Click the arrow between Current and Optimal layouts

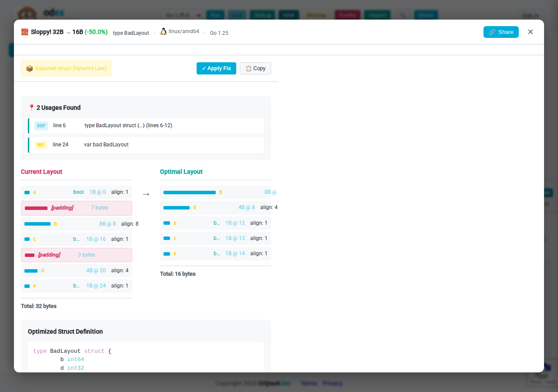[x=146, y=194]
